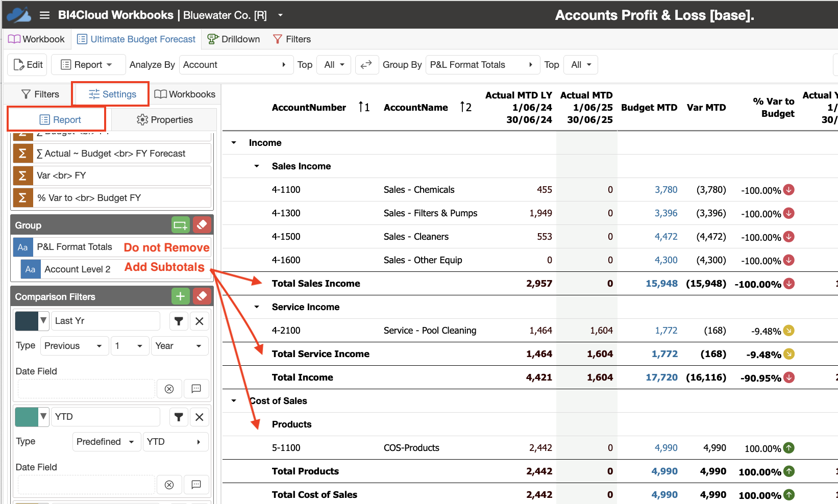Open the Previous type dropdown
This screenshot has height=504, width=838.
point(75,346)
